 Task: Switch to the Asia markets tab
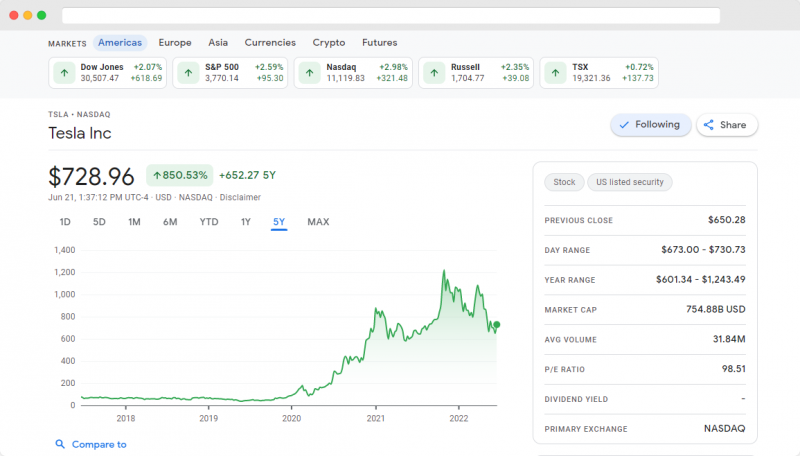tap(218, 43)
